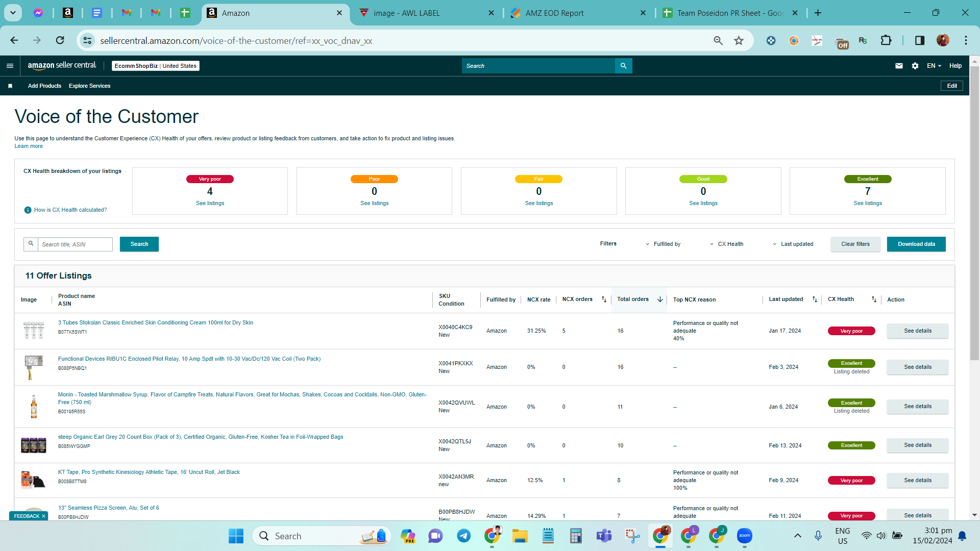Click the EcommShopBiz United States account switcher
Screen dimensions: 980x551
coord(156,66)
